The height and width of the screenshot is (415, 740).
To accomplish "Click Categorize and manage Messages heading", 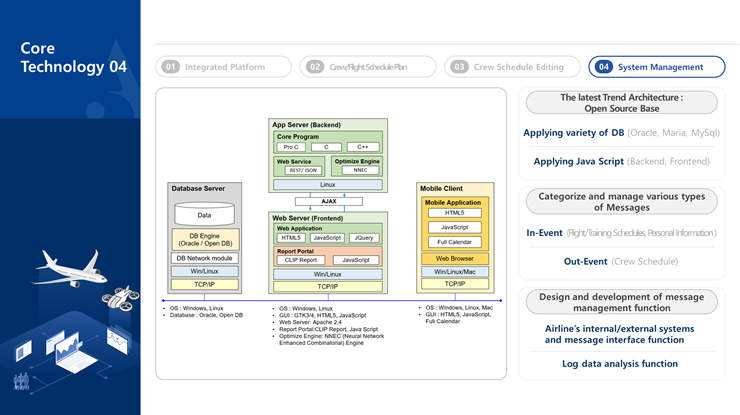I will tap(621, 201).
